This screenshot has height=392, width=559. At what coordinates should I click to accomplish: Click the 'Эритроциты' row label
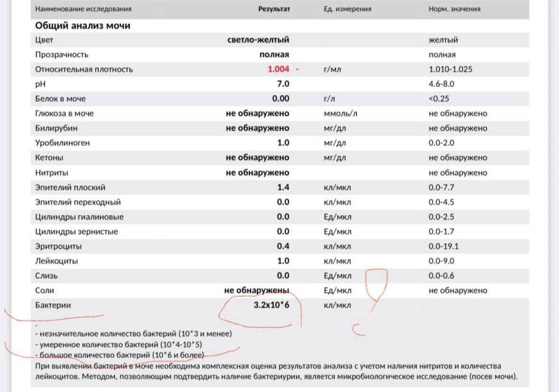tap(59, 246)
